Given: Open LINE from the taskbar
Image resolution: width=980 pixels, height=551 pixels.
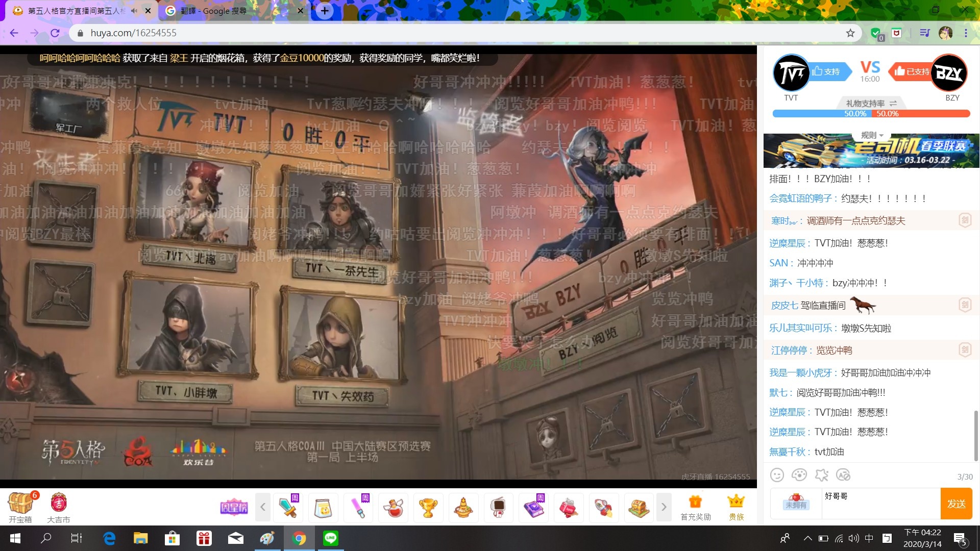Looking at the screenshot, I should [x=331, y=538].
